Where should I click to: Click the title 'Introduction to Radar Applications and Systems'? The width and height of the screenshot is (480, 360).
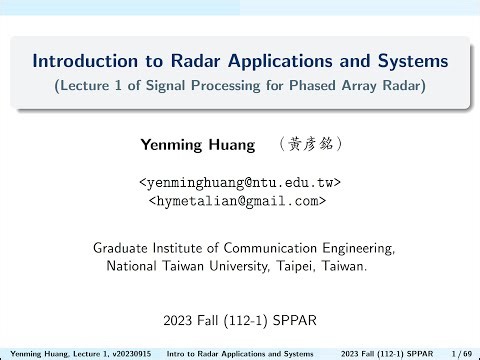(240, 62)
